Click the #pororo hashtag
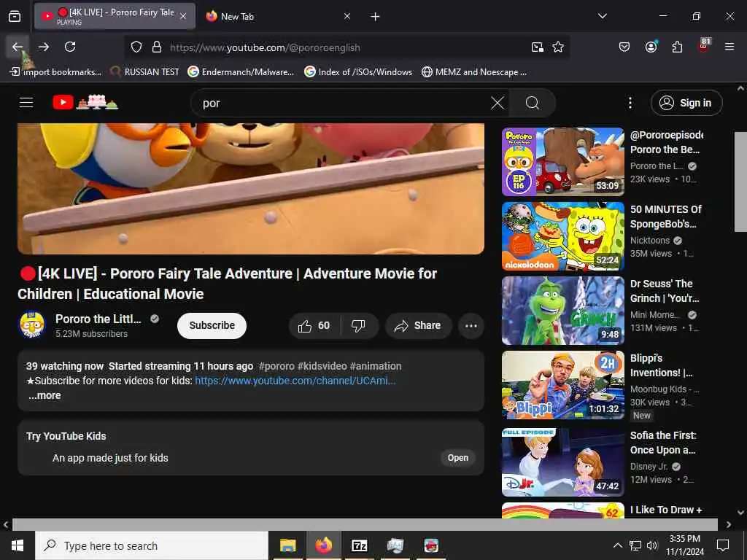The image size is (747, 560). (x=276, y=366)
